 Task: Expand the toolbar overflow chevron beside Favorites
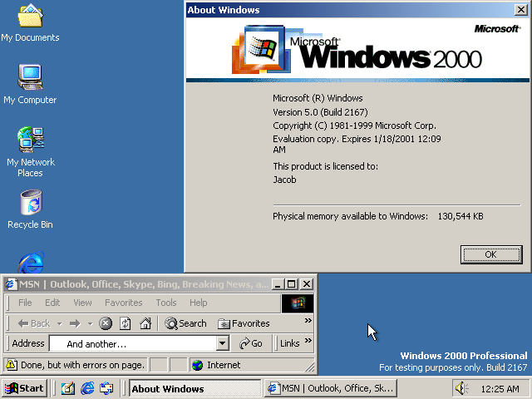[x=308, y=321]
